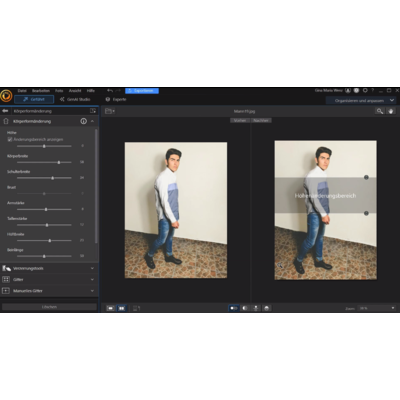Click the left panel vertical scrollbar
This screenshot has height=400, width=400.
pyautogui.click(x=96, y=186)
